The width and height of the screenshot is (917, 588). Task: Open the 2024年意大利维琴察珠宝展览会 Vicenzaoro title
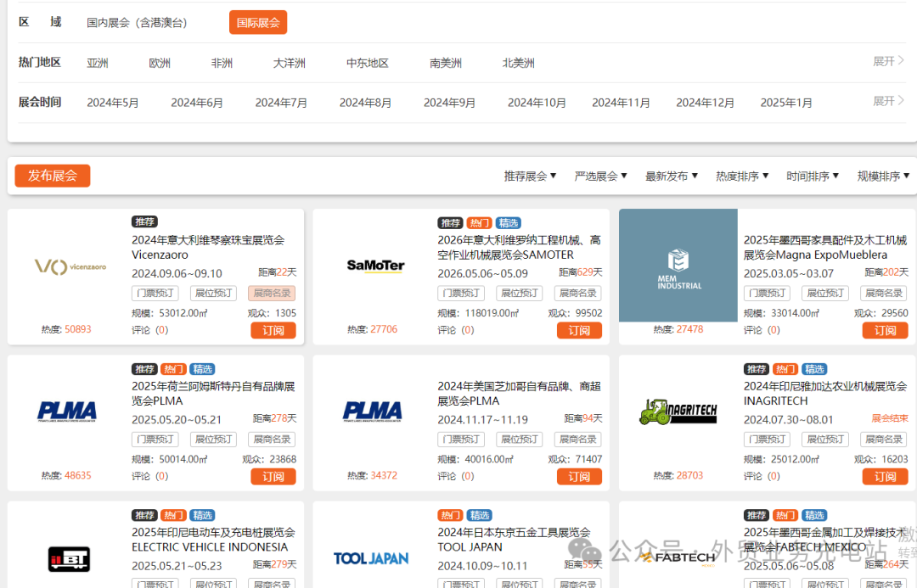pyautogui.click(x=208, y=247)
